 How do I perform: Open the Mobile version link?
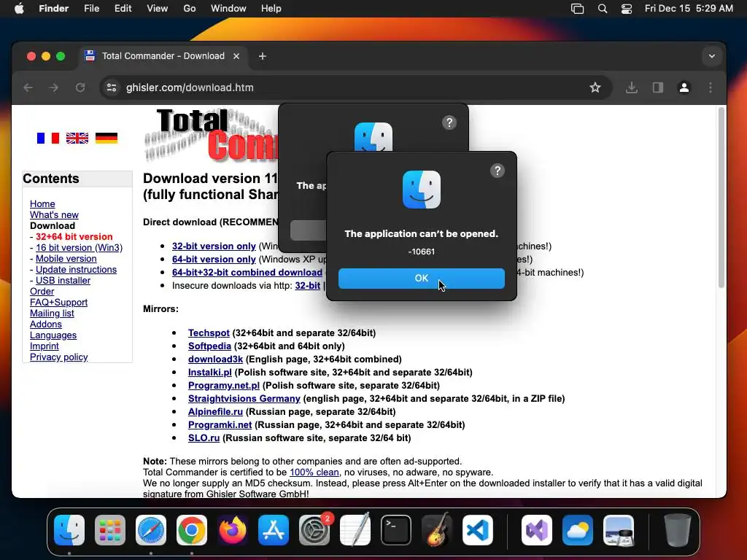[x=66, y=259]
